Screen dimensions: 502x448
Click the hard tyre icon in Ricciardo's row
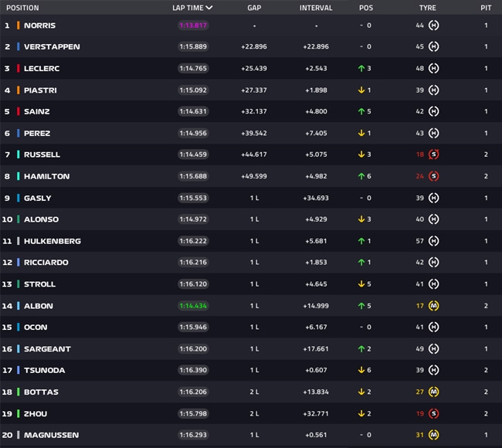[433, 262]
